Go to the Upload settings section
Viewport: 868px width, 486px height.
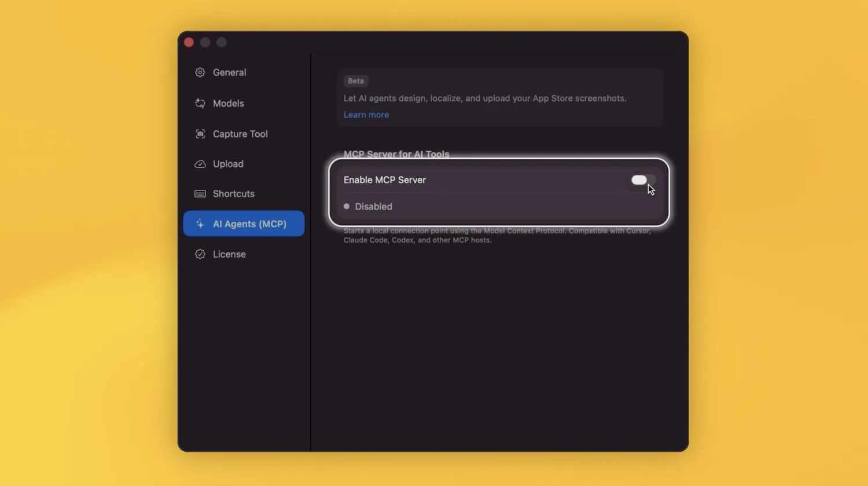point(227,164)
